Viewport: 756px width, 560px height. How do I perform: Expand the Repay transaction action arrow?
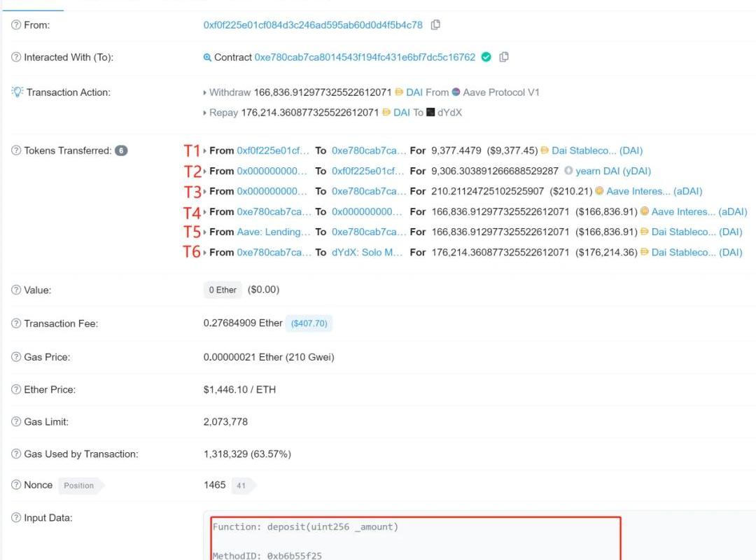(204, 113)
